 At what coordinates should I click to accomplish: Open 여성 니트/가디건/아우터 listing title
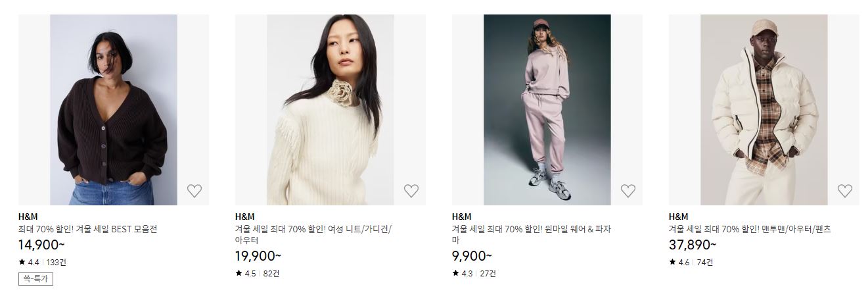coord(313,235)
